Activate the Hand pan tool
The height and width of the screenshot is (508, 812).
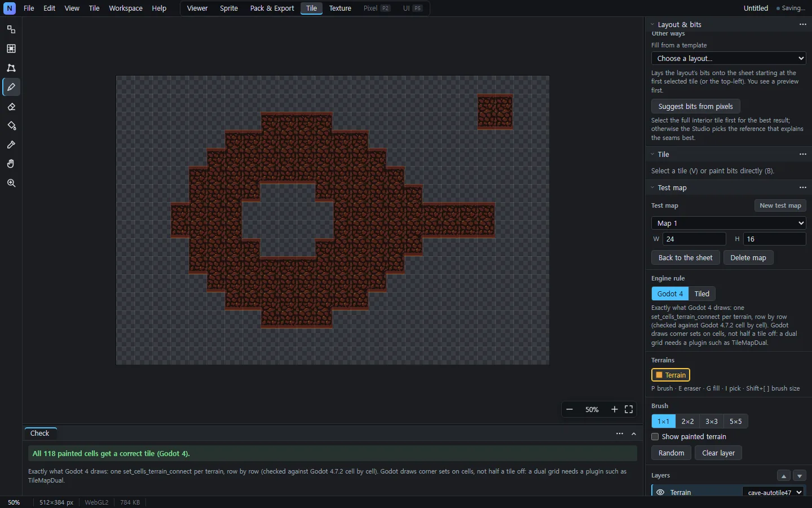[11, 164]
